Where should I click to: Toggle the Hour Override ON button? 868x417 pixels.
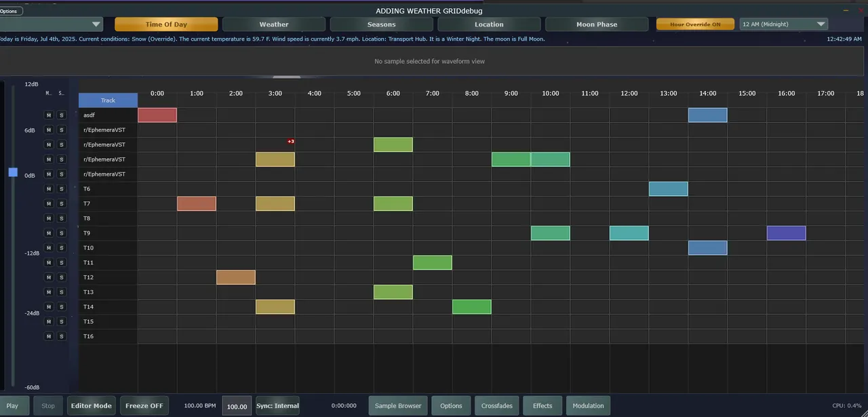pos(695,24)
